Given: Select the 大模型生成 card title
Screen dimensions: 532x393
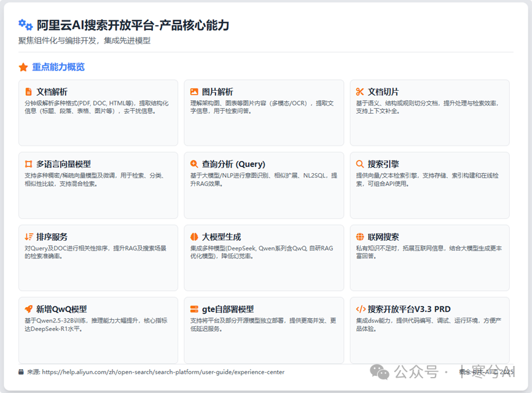Looking at the screenshot, I should pos(221,236).
